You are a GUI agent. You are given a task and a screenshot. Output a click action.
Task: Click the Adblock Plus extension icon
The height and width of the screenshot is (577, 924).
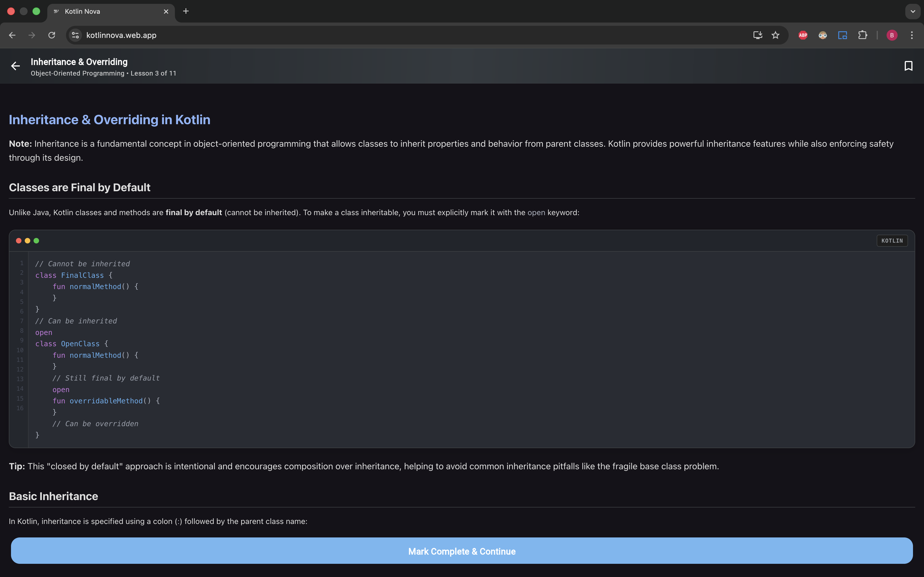802,35
